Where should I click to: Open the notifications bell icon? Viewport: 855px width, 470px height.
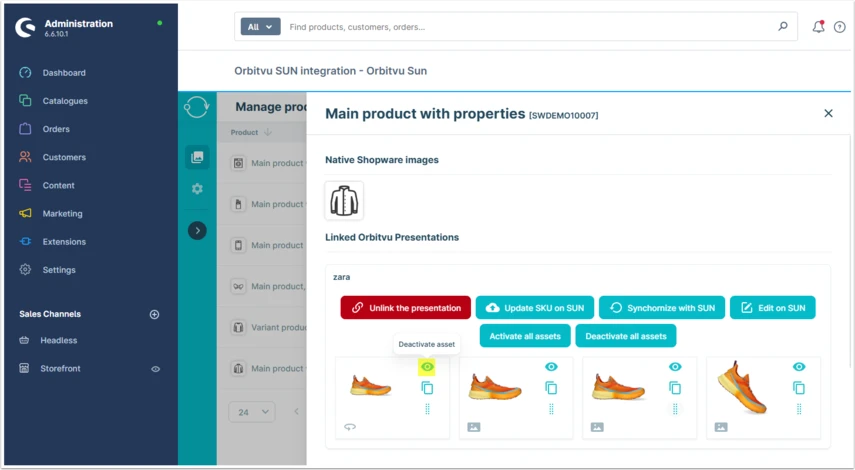[818, 26]
